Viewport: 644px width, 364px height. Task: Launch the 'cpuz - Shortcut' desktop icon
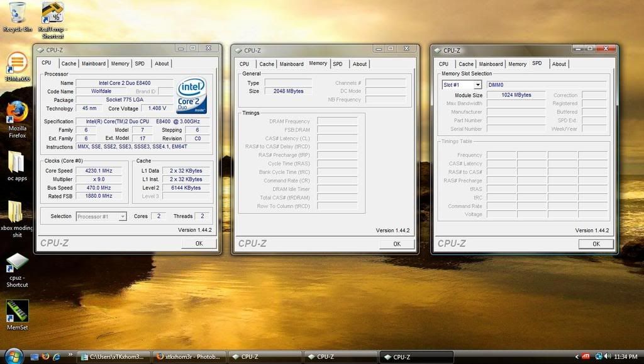[x=17, y=270]
